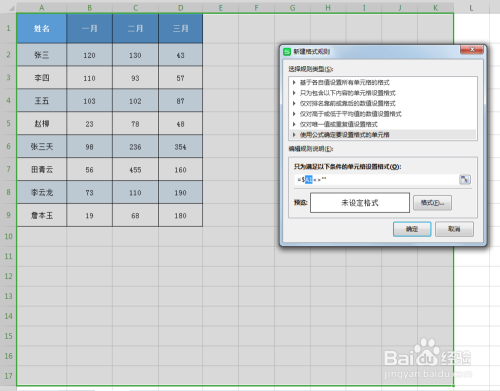Select column A header
Screen dimensions: 500x391
[x=42, y=8]
